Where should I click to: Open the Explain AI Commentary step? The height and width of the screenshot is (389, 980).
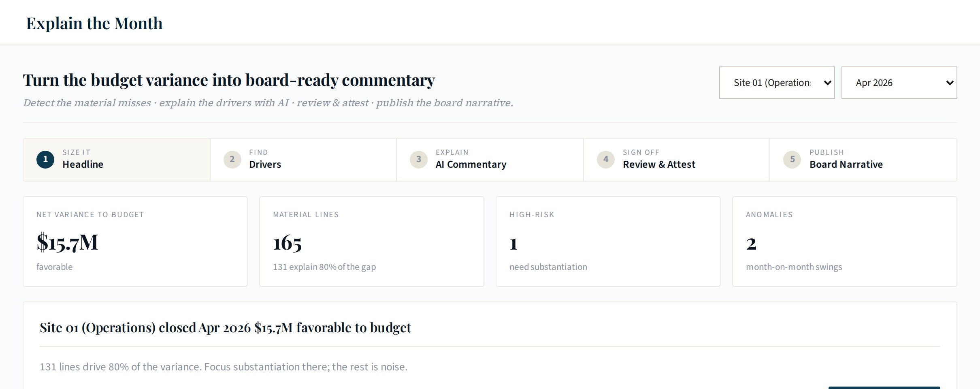click(490, 160)
